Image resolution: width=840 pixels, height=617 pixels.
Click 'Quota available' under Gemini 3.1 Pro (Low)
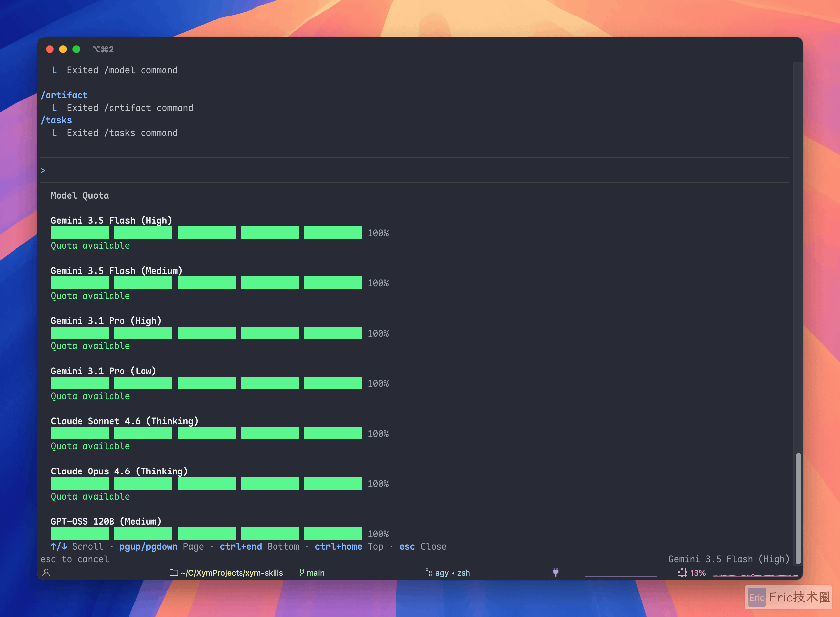click(x=90, y=396)
